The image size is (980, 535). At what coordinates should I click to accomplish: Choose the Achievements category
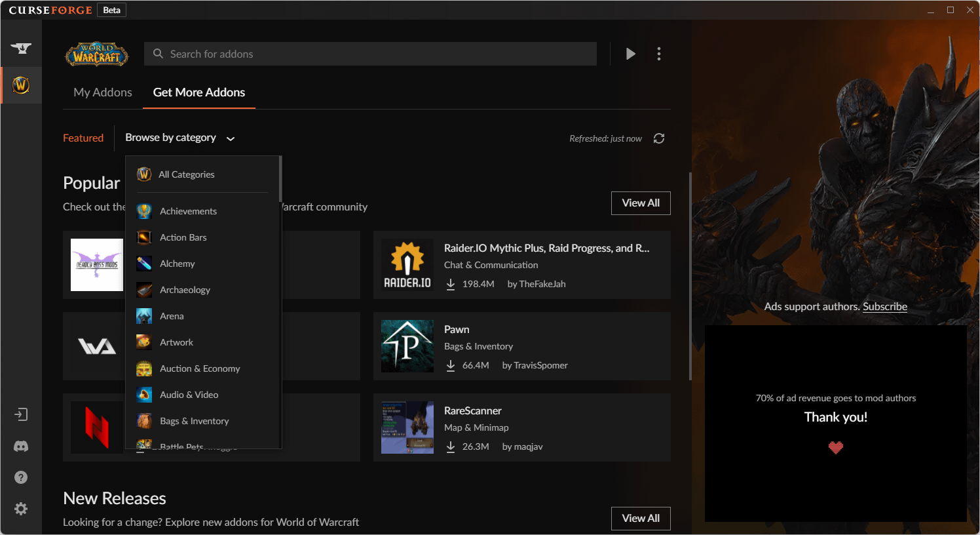[x=188, y=211]
